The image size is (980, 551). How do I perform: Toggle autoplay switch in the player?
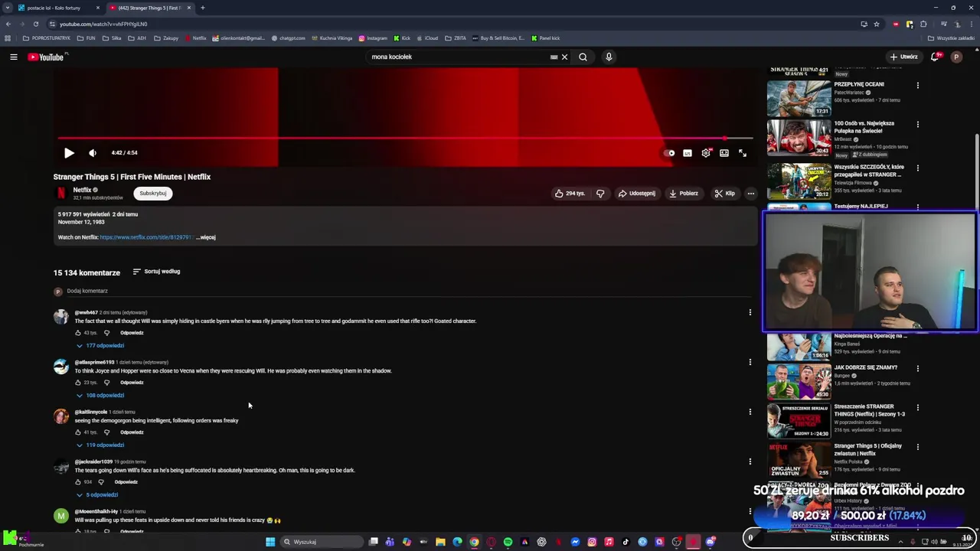tap(669, 153)
